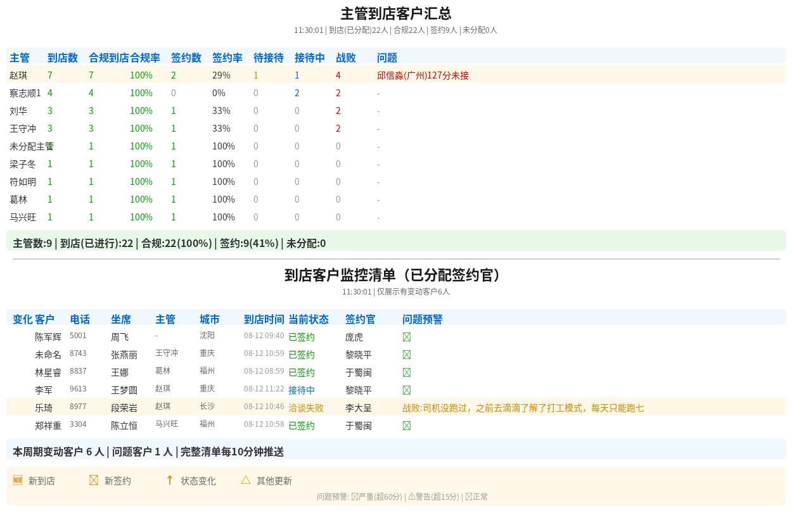The height and width of the screenshot is (532, 792).
Task: Select customer 林星睿
Action: pyautogui.click(x=48, y=372)
